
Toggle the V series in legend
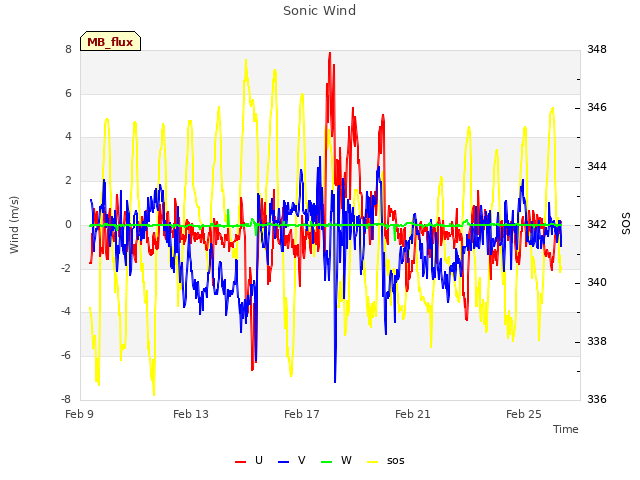[291, 460]
